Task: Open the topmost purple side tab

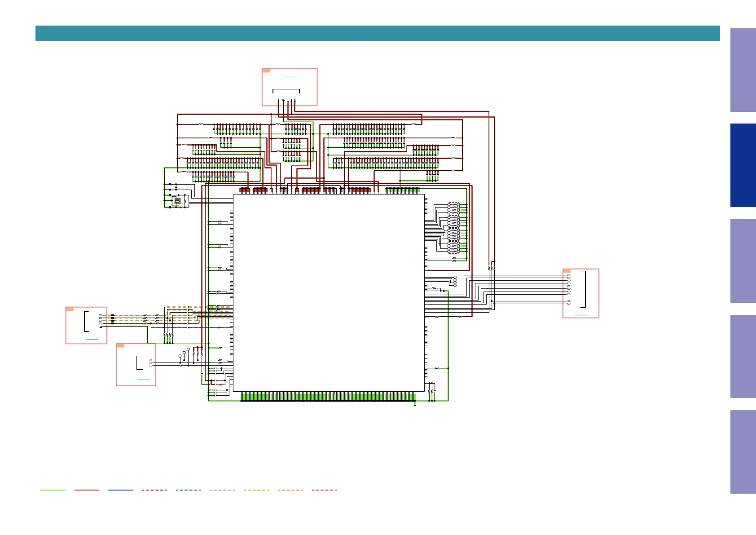Action: [743, 70]
